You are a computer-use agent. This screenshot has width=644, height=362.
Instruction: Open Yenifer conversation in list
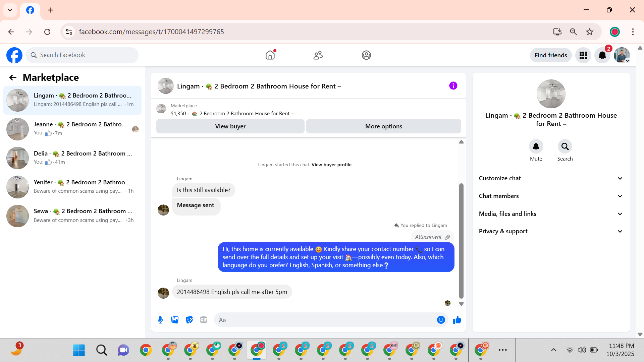[72, 187]
